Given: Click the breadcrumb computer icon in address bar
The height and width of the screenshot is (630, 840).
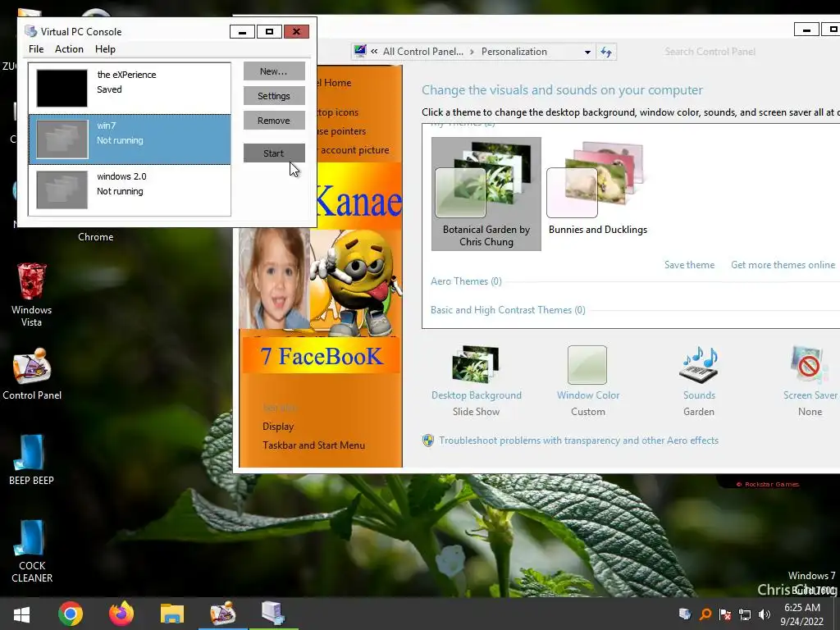Looking at the screenshot, I should click(360, 52).
